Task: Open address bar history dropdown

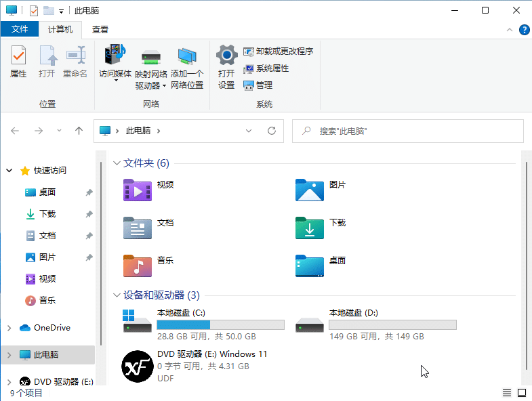Action: (249, 131)
